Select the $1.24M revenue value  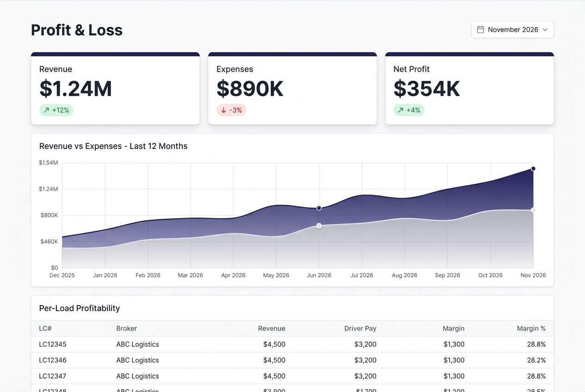[76, 89]
